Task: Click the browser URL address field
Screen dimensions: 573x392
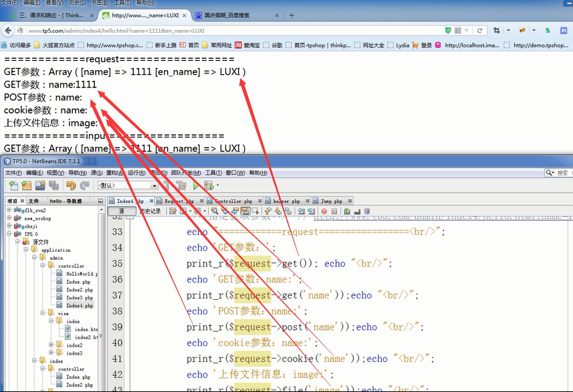Action: tap(234, 31)
